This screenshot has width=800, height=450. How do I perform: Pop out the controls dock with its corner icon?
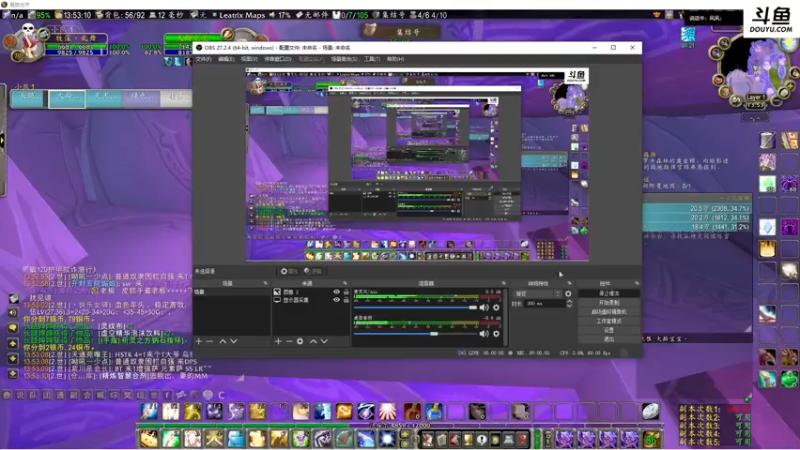tap(637, 283)
